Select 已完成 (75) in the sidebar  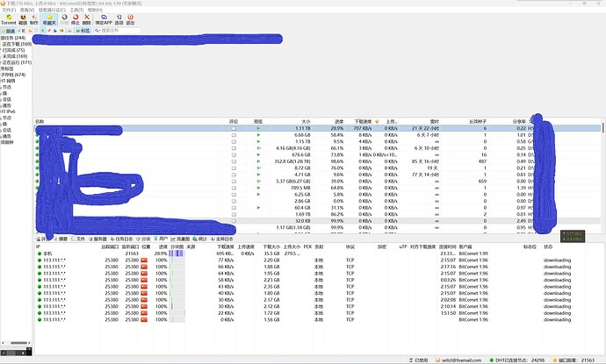pos(13,50)
